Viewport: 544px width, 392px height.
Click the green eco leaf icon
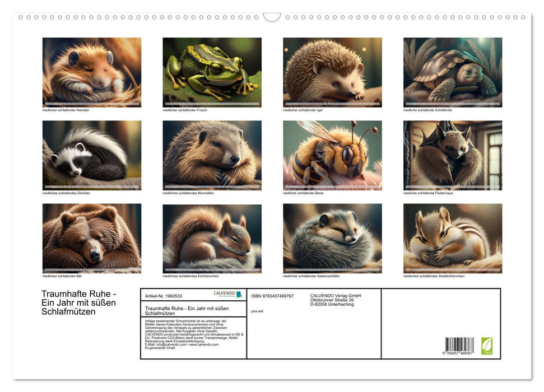pos(486,346)
